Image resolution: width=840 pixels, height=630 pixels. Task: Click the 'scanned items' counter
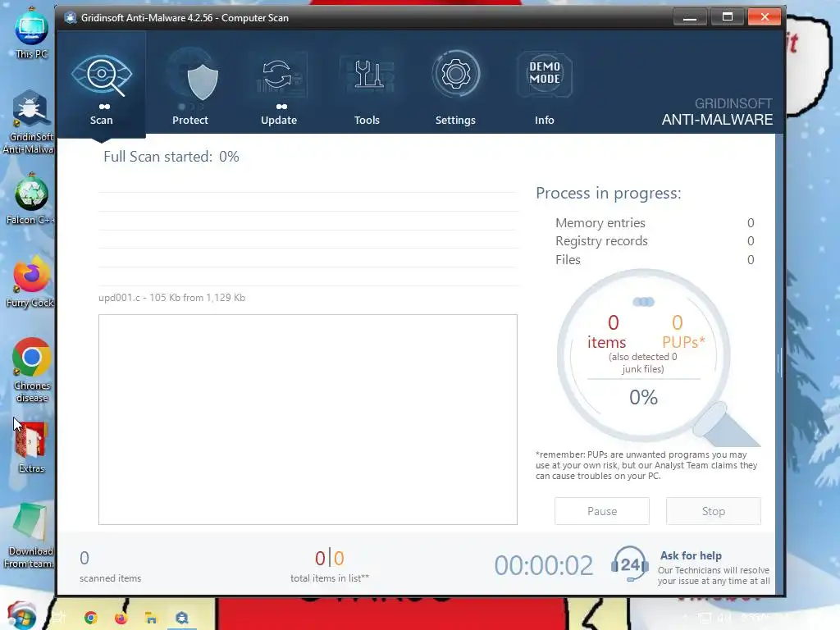coord(111,567)
